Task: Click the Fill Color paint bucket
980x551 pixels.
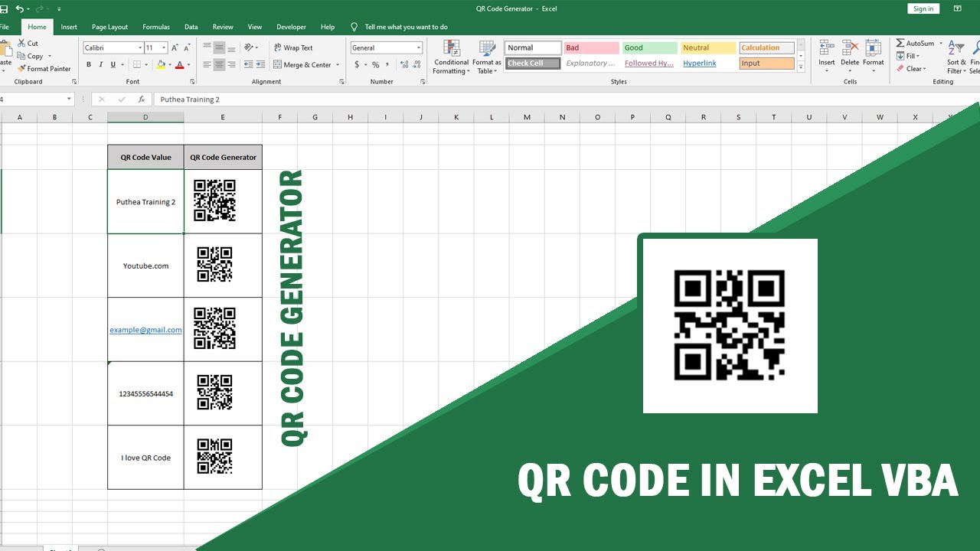Action: tap(161, 65)
